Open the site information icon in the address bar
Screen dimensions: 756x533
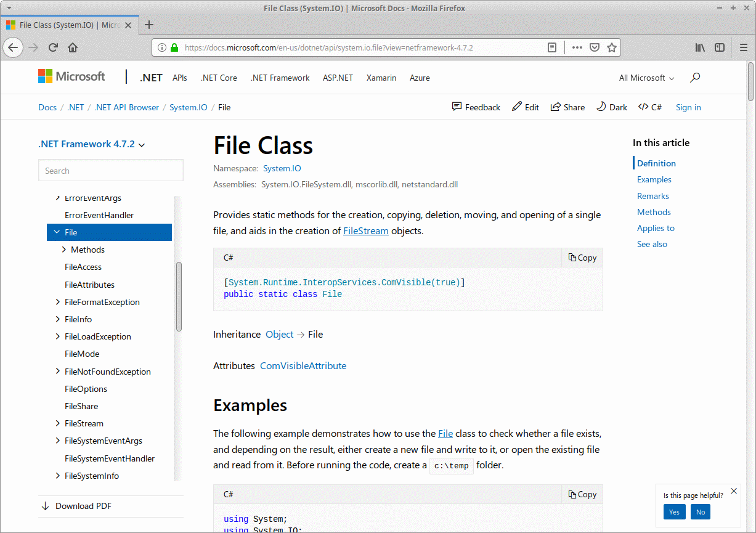tap(162, 47)
